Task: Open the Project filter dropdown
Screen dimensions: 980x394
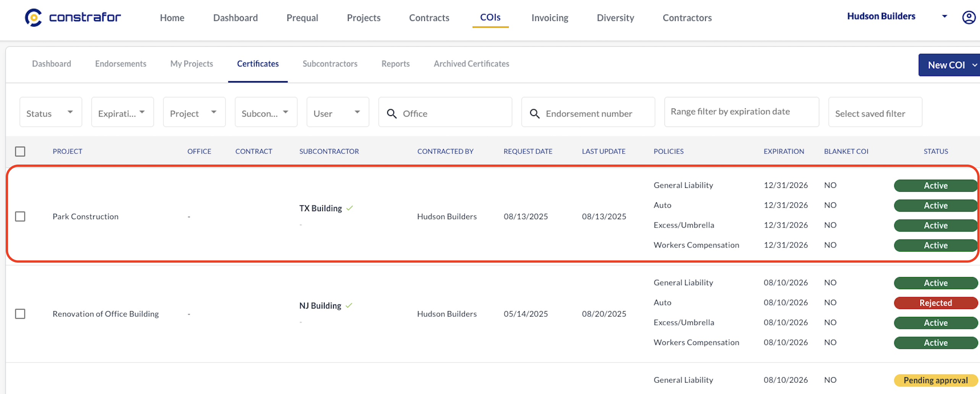Action: [194, 112]
